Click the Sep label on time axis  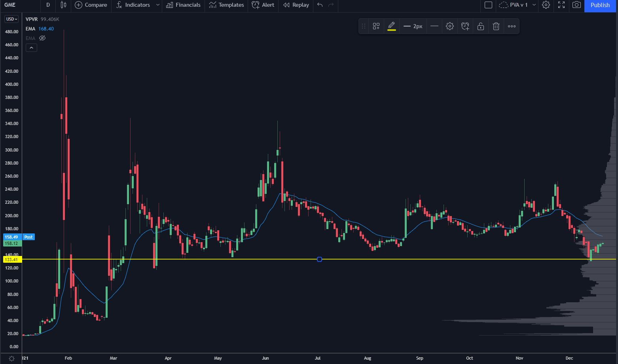[420, 358]
